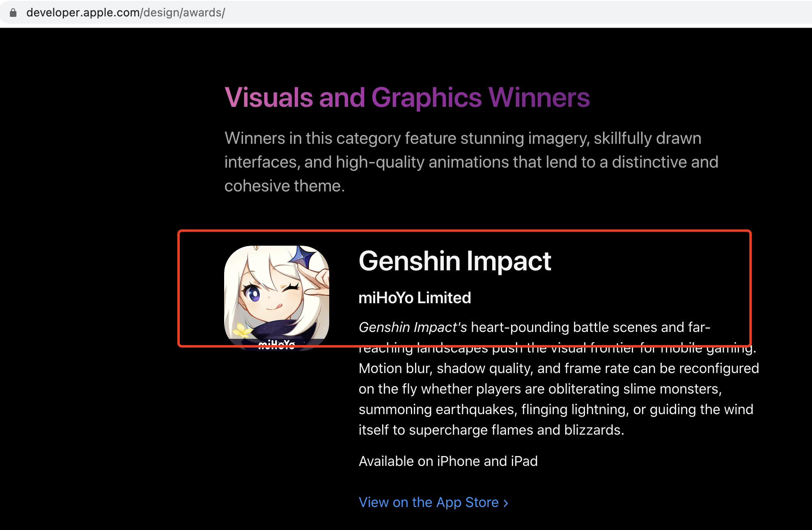The height and width of the screenshot is (530, 812).
Task: Click the developer.apple.com domain in URL
Action: click(x=83, y=13)
